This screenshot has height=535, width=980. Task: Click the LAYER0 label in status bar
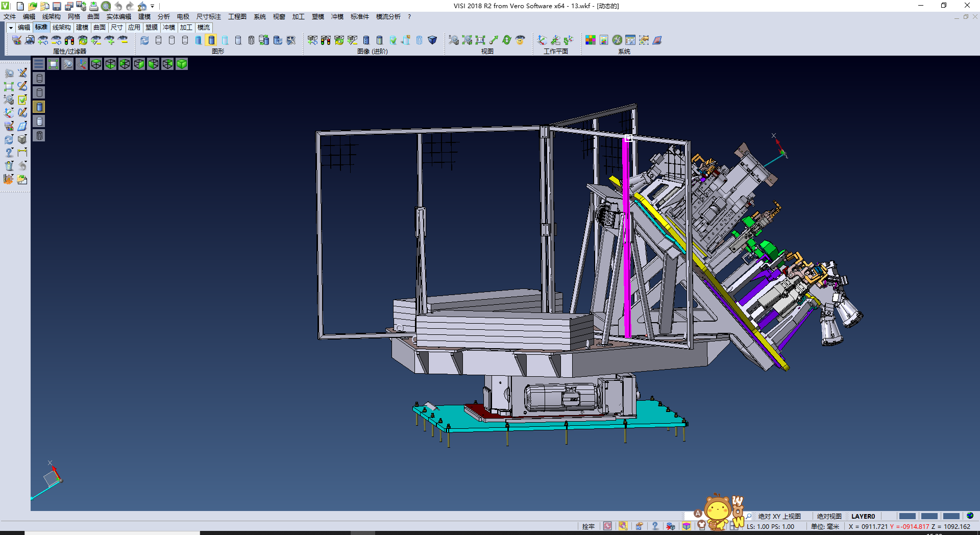(x=863, y=516)
